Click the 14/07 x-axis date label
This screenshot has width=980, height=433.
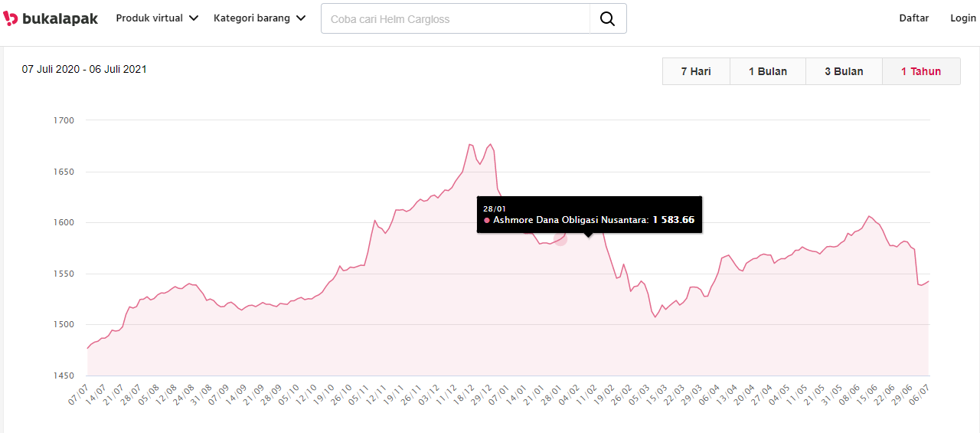coord(96,395)
